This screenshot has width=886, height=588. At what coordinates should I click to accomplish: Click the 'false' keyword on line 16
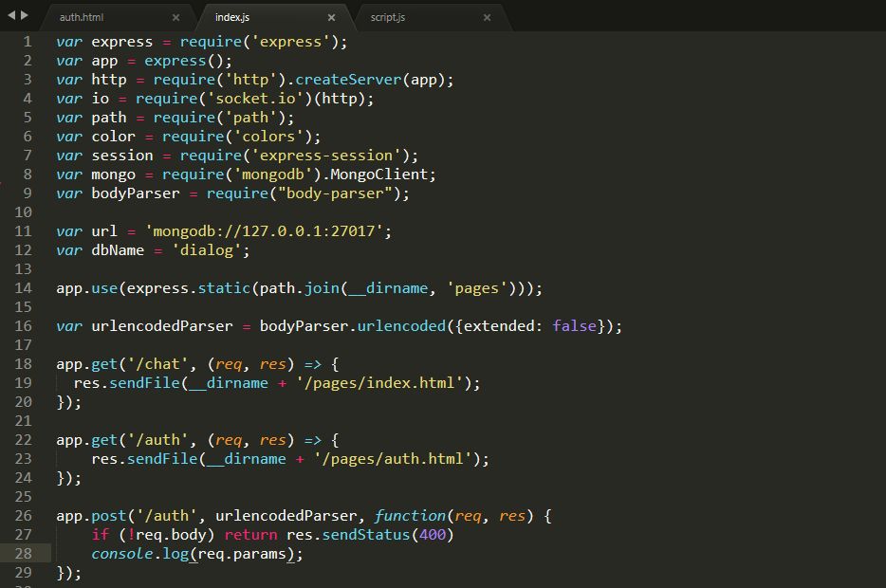575,326
